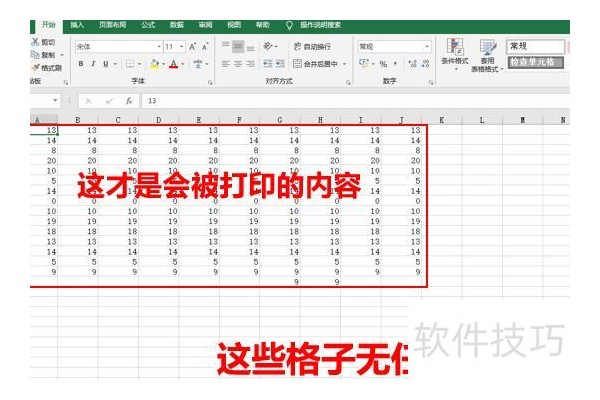This screenshot has width=600, height=400.
Task: Switch to the Review (审阅) tab
Action: coord(205,25)
